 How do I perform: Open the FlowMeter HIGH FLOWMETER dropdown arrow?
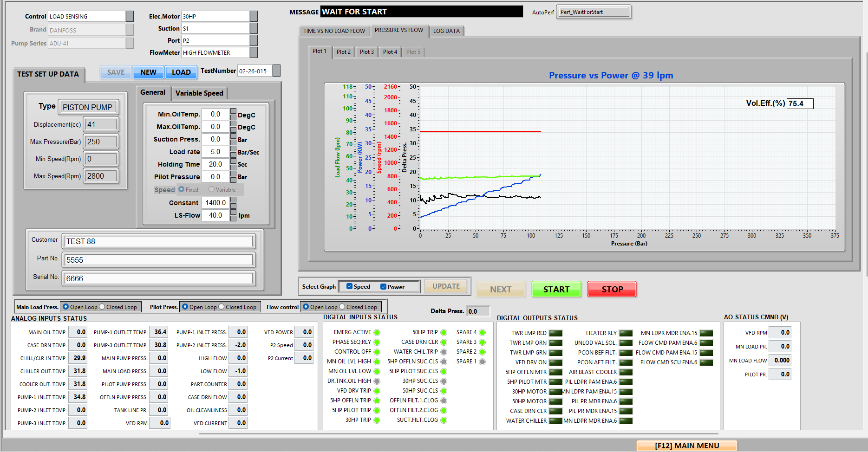click(x=254, y=52)
